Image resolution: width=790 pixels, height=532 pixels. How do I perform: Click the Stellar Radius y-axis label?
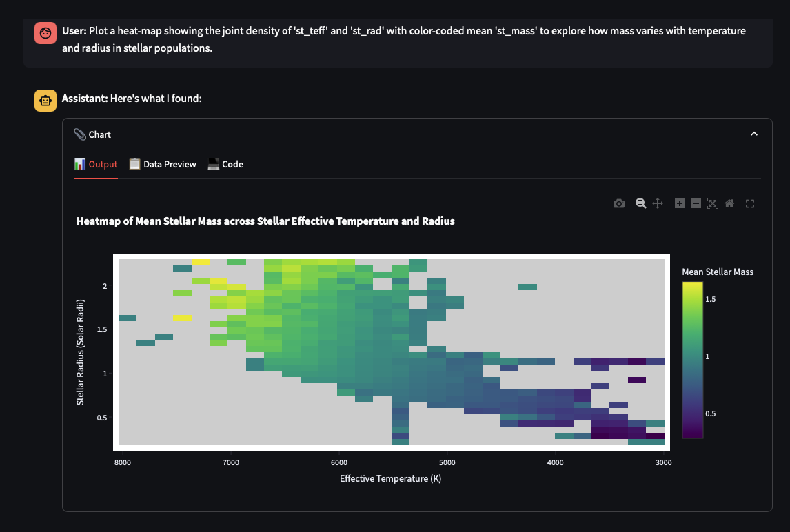tap(81, 351)
